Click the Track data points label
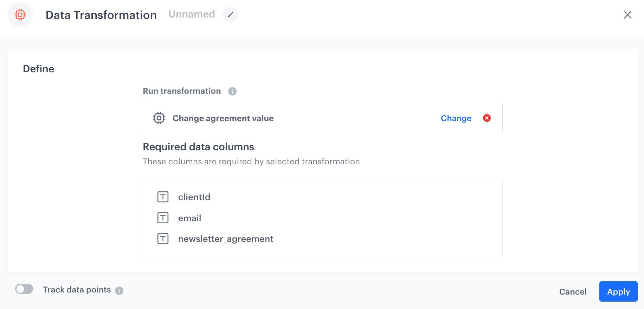The image size is (644, 309). (77, 290)
